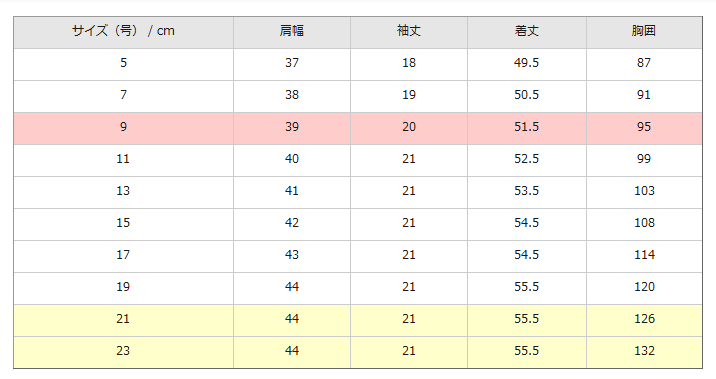Click yellow highlighted size 21 cell
The width and height of the screenshot is (716, 379).
(x=123, y=320)
